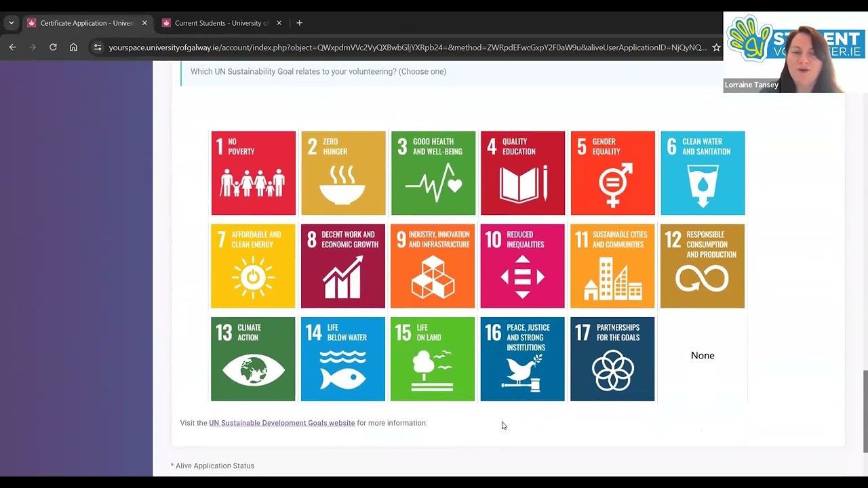868x488 pixels.
Task: Close the Certificate Application tab
Action: (144, 23)
